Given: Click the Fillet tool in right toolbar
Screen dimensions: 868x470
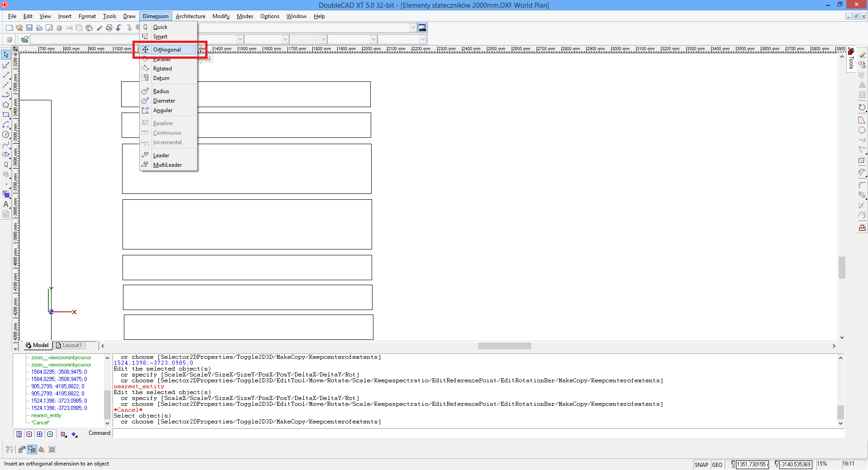Looking at the screenshot, I should 862,185.
